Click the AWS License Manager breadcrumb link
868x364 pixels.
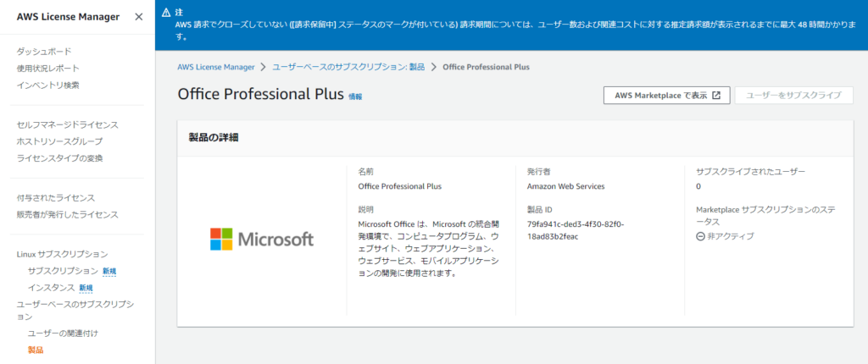[x=216, y=67]
